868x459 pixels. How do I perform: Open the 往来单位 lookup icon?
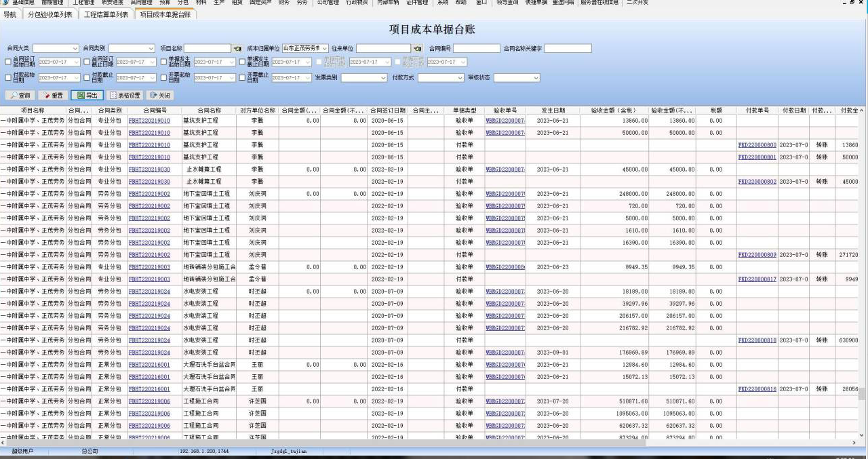(x=417, y=49)
